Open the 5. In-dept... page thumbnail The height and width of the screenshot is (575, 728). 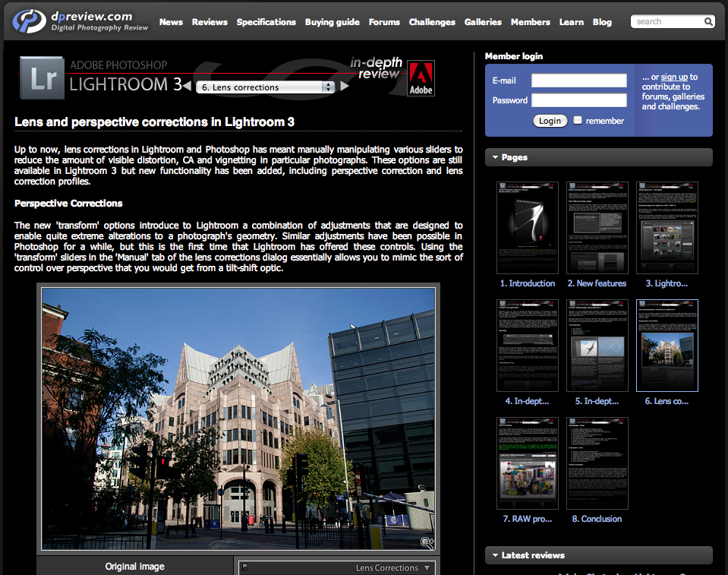pyautogui.click(x=597, y=346)
